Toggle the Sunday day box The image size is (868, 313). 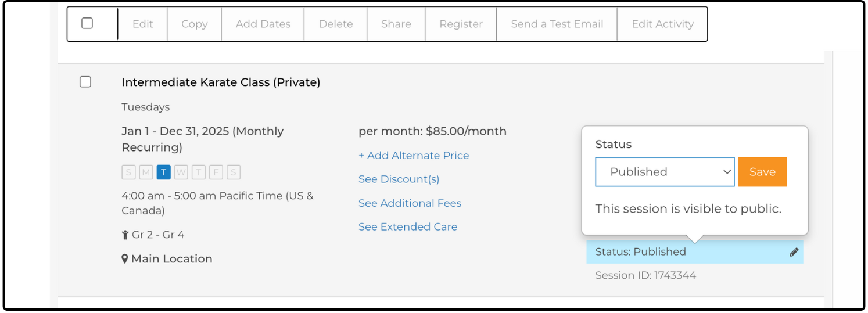(128, 172)
